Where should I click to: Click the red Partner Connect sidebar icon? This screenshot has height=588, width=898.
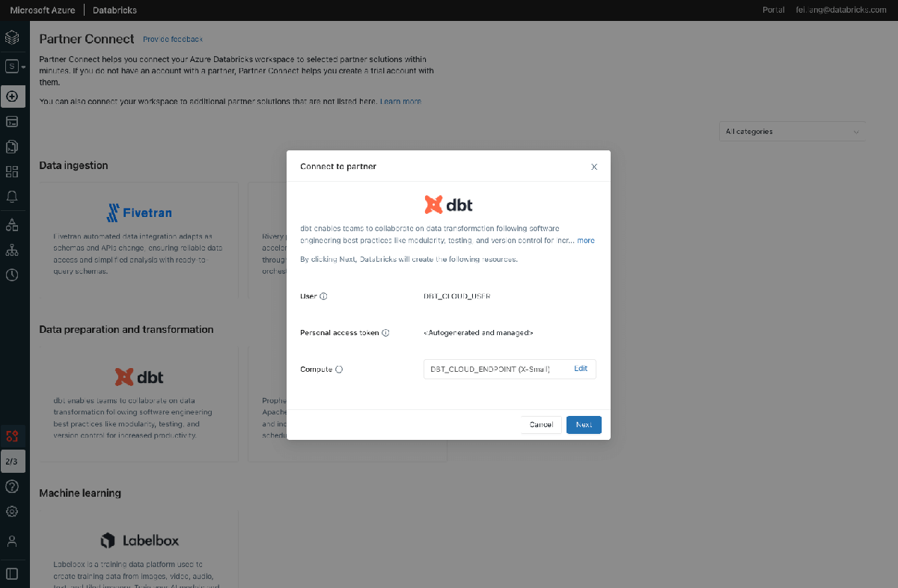click(x=12, y=435)
